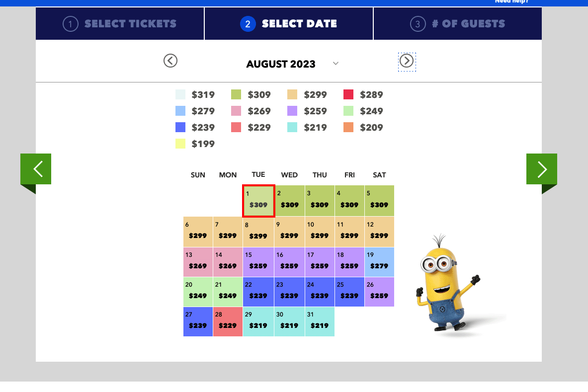Click the step 2 numbered circle

pyautogui.click(x=248, y=23)
